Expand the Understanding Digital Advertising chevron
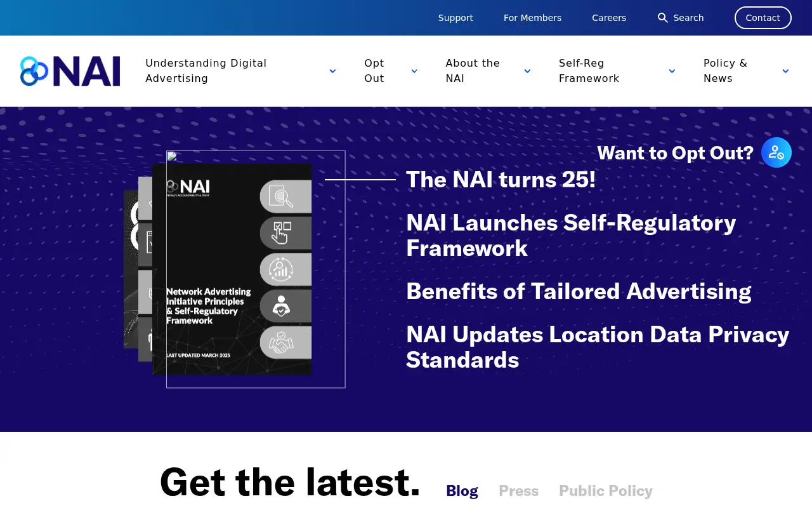The height and width of the screenshot is (508, 812). [332, 71]
